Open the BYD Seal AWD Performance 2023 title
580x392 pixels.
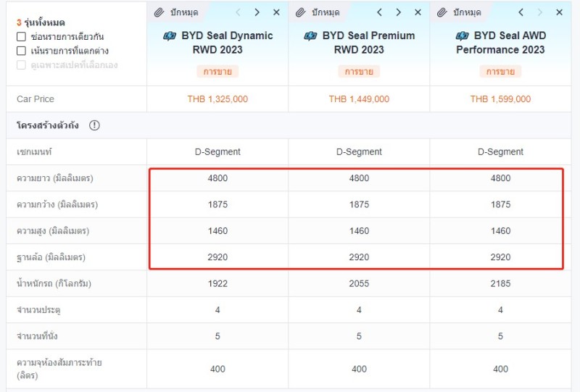[x=500, y=43]
